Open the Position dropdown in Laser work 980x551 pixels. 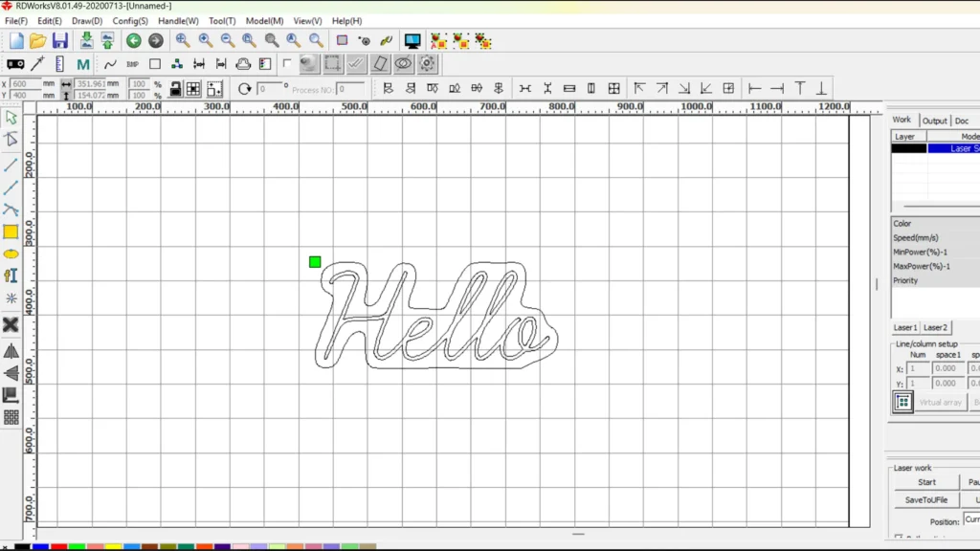pyautogui.click(x=971, y=519)
